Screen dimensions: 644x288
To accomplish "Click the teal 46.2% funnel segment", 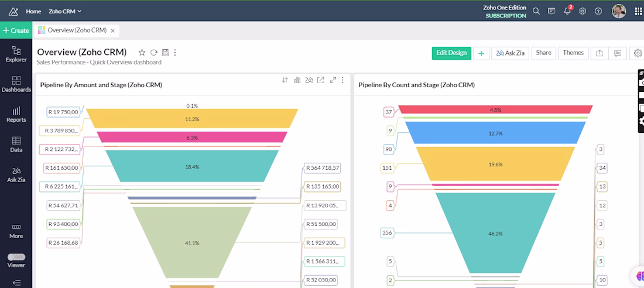I will [495, 233].
